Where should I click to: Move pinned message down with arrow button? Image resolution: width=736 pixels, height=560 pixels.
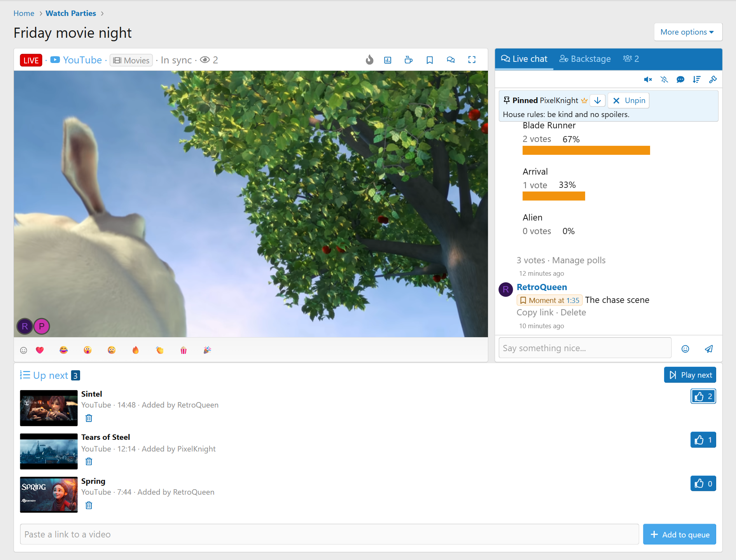[598, 100]
